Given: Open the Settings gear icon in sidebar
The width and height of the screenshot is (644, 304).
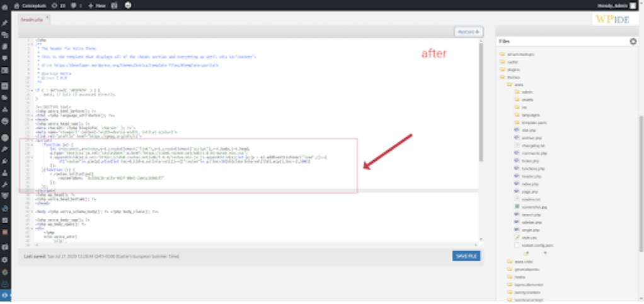Looking at the screenshot, I should pos(5,260).
